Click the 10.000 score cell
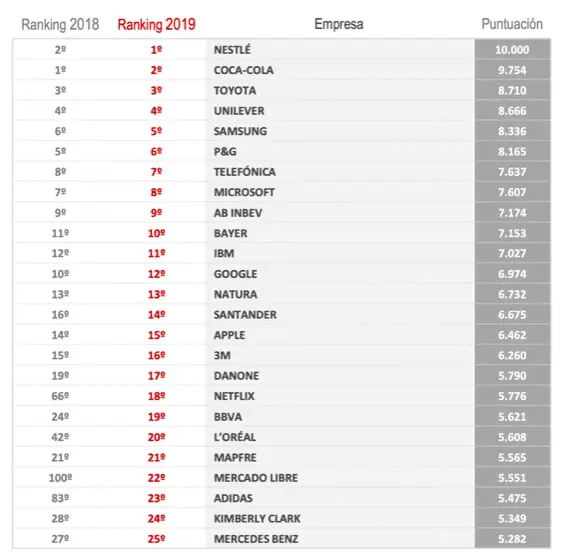561x557 pixels. pos(512,50)
